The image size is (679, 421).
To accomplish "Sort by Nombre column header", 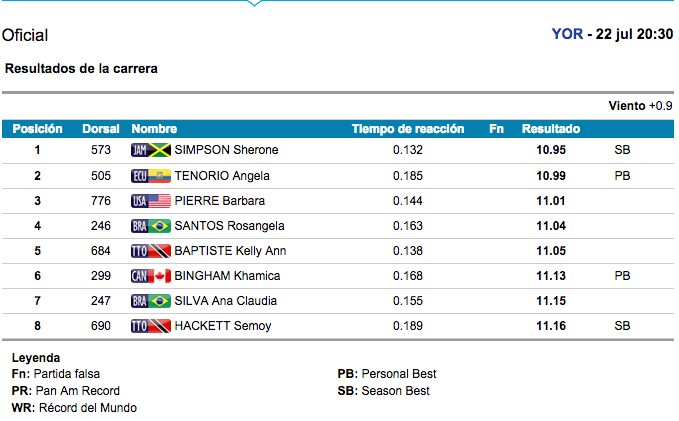I will 154,129.
